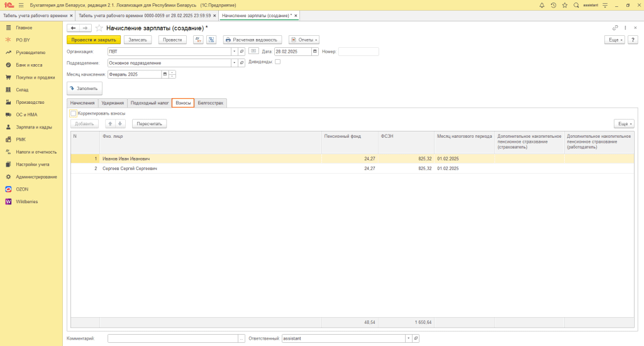This screenshot has width=644, height=346.
Task: Expand the Ответственный dropdown arrow
Action: (408, 338)
